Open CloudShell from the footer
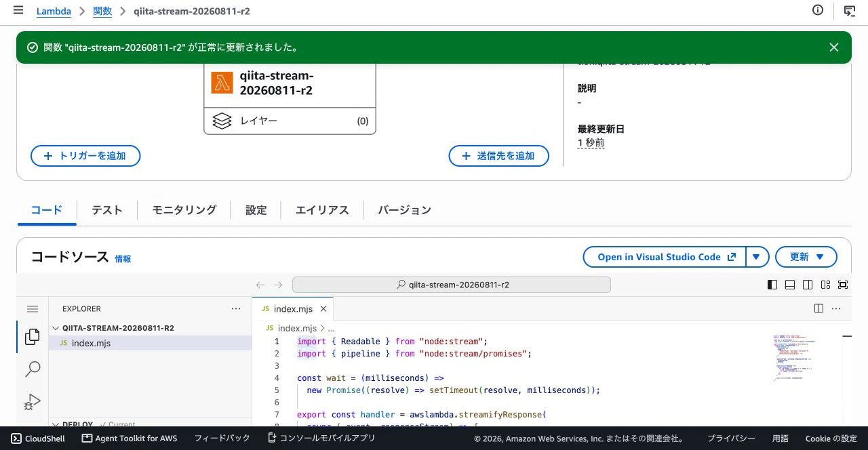The image size is (868, 450). tap(38, 438)
